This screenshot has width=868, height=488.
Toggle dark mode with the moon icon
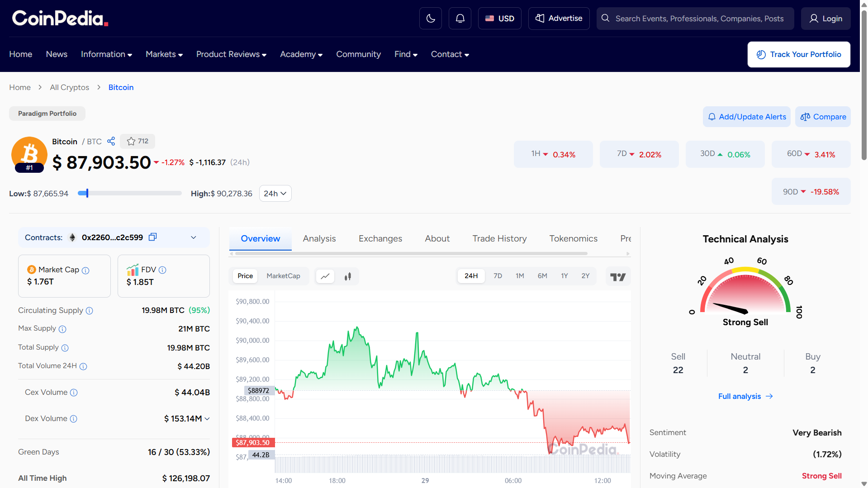(x=430, y=19)
